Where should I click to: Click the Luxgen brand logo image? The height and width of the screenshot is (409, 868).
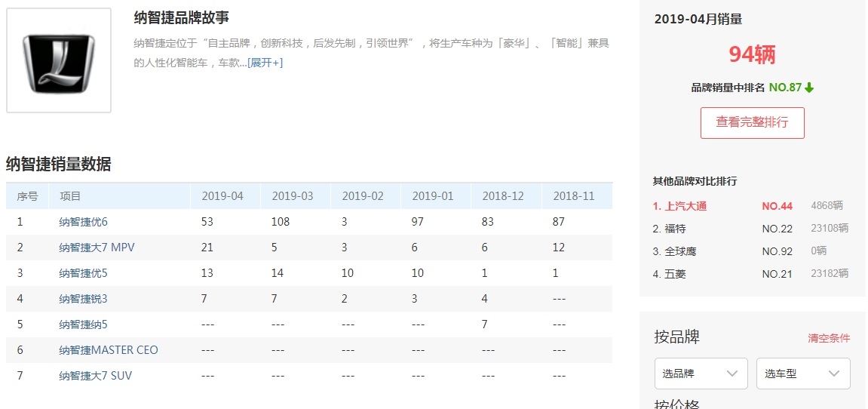(59, 60)
